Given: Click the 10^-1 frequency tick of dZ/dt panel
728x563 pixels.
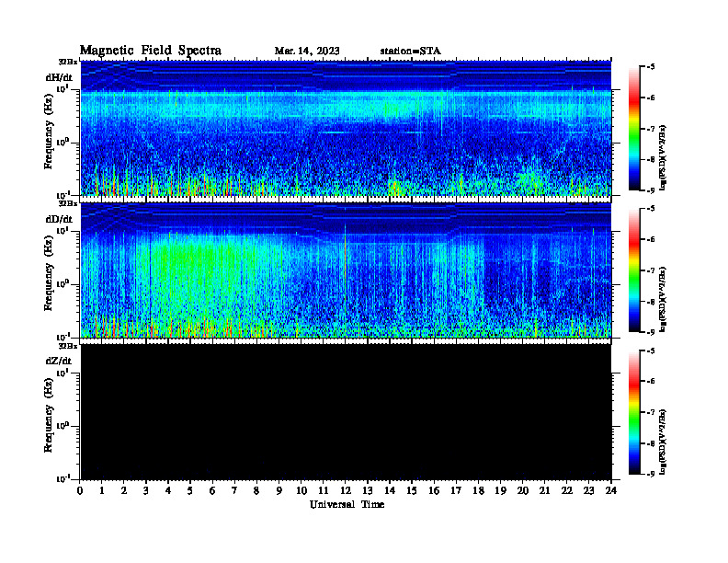Looking at the screenshot, I should pos(63,478).
